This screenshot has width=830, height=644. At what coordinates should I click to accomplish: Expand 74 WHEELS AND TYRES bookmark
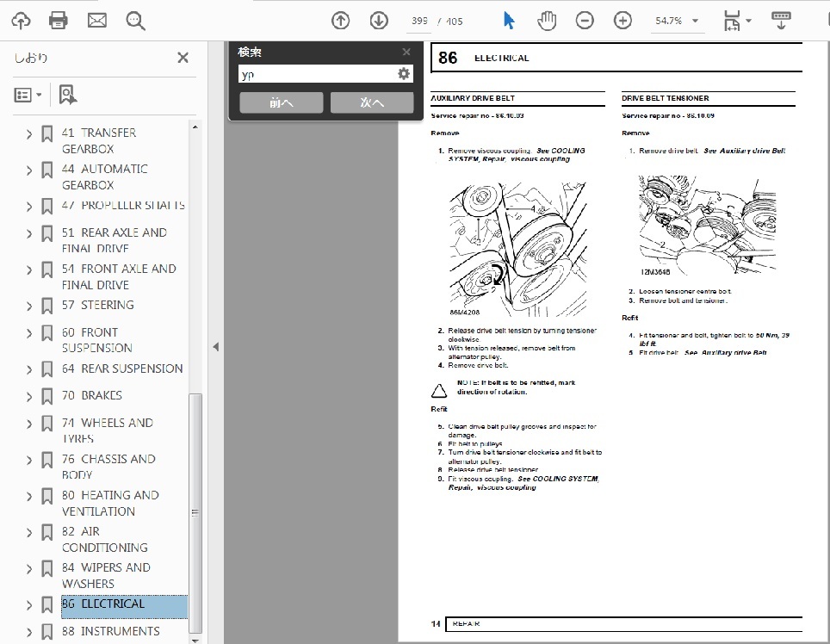pos(29,424)
